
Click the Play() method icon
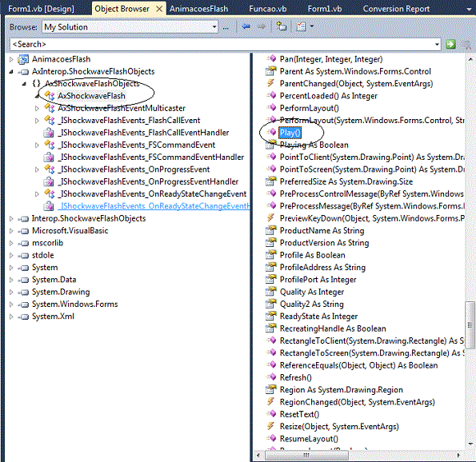(270, 132)
